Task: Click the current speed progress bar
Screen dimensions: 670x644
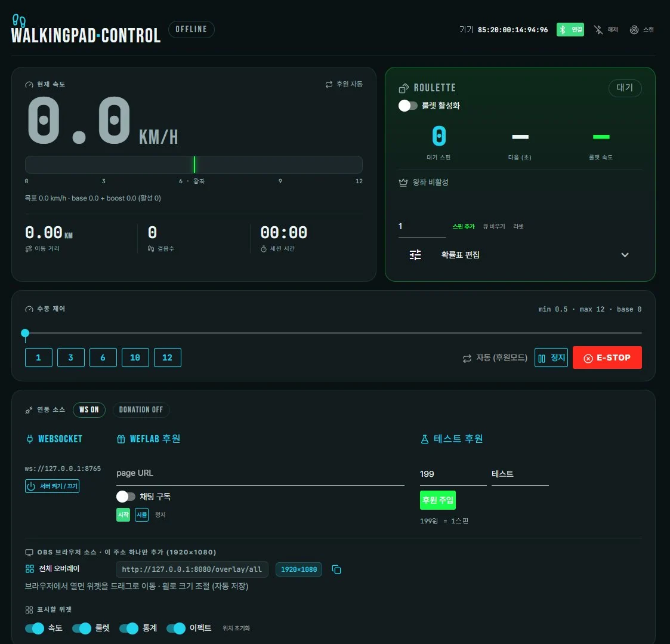Action: [193, 165]
